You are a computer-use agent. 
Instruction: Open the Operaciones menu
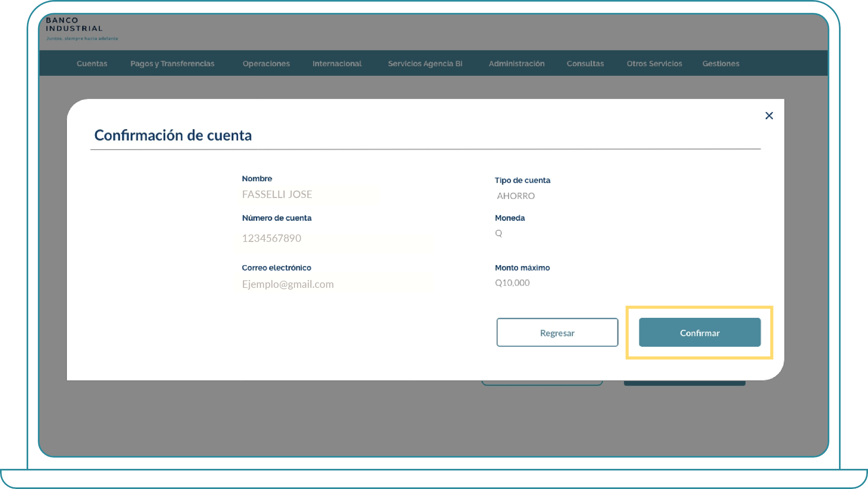pos(266,64)
